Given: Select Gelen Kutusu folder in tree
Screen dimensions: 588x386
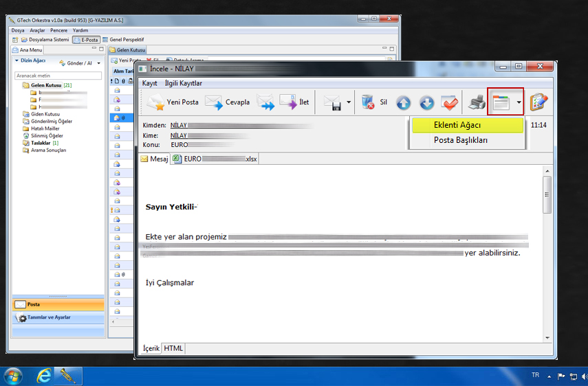Looking at the screenshot, I should tap(47, 85).
